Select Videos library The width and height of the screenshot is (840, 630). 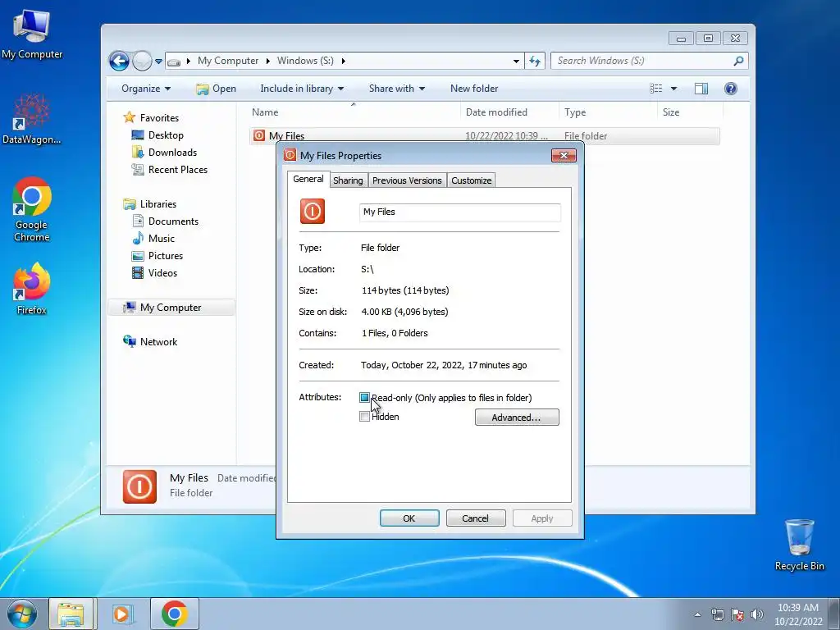[x=155, y=272]
